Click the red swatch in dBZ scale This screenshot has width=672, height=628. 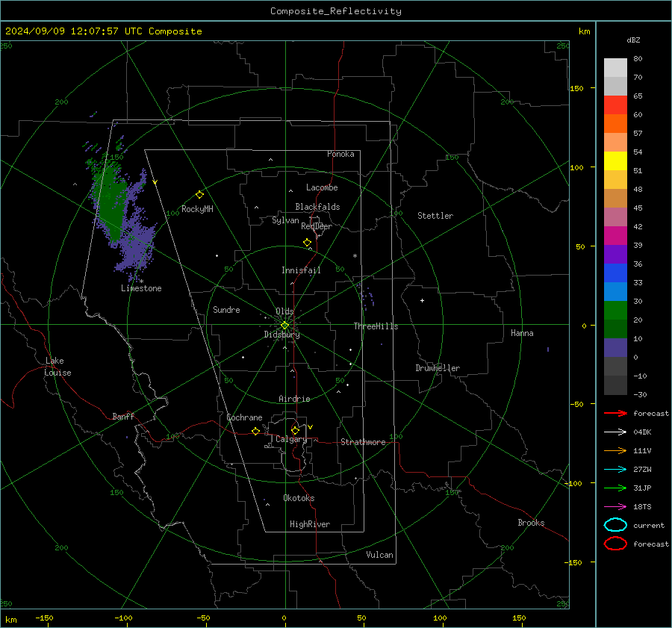(x=615, y=105)
